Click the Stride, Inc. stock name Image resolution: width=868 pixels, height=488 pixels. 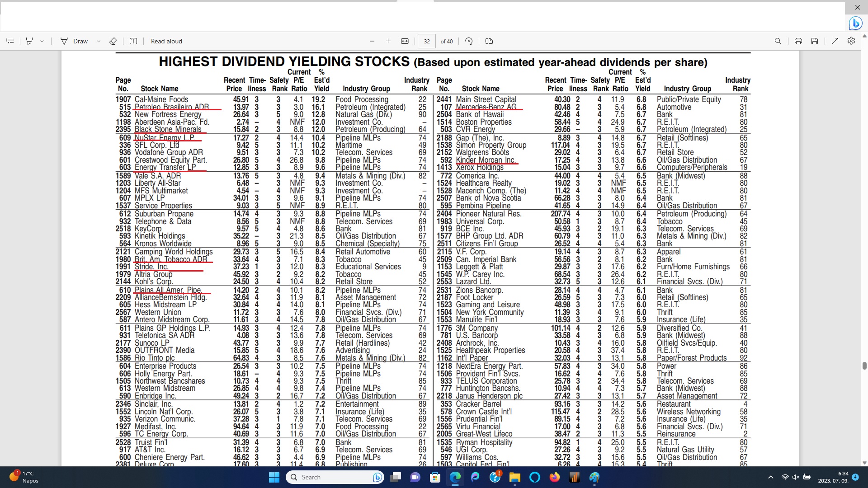point(151,267)
